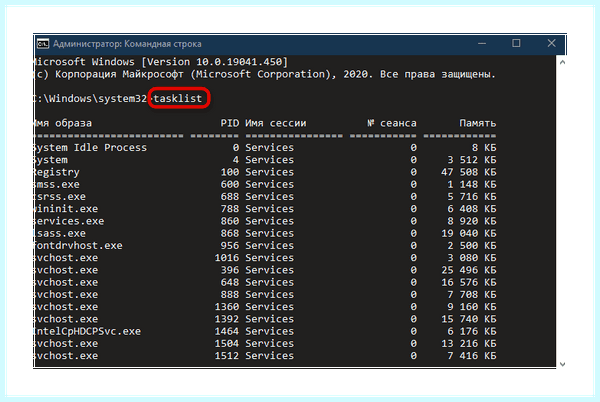Click memory value '13 216 КБ'
Image resolution: width=600 pixels, height=402 pixels.
[x=468, y=343]
